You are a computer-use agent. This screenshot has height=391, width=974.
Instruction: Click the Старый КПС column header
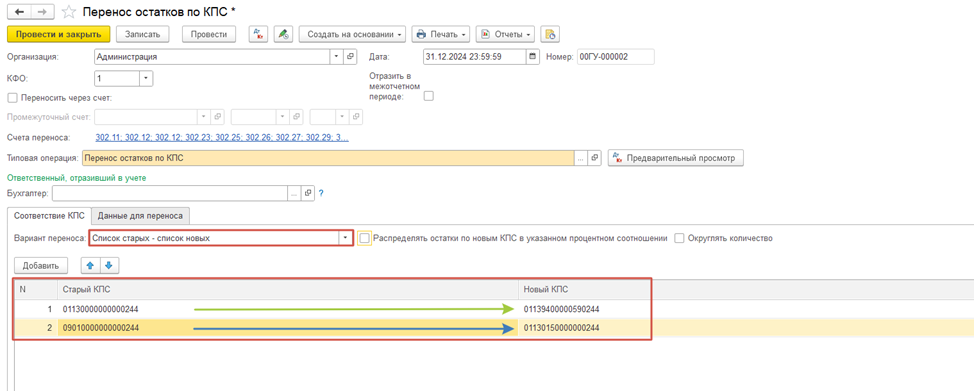click(x=288, y=289)
